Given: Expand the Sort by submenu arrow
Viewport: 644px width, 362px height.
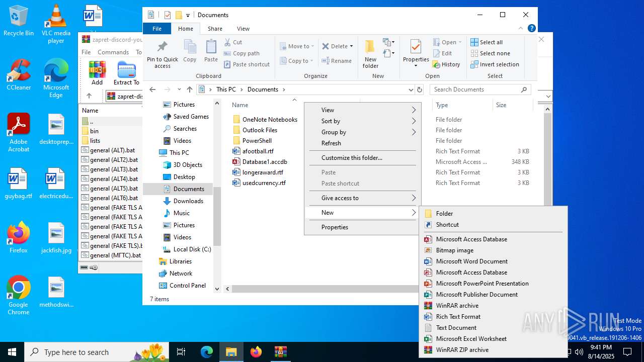Looking at the screenshot, I should (x=414, y=121).
